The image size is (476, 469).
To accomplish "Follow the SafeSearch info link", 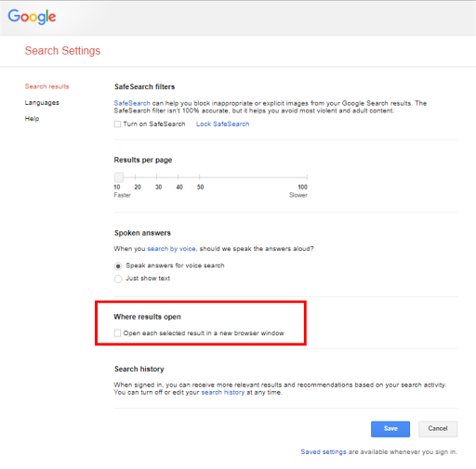I will coord(132,103).
